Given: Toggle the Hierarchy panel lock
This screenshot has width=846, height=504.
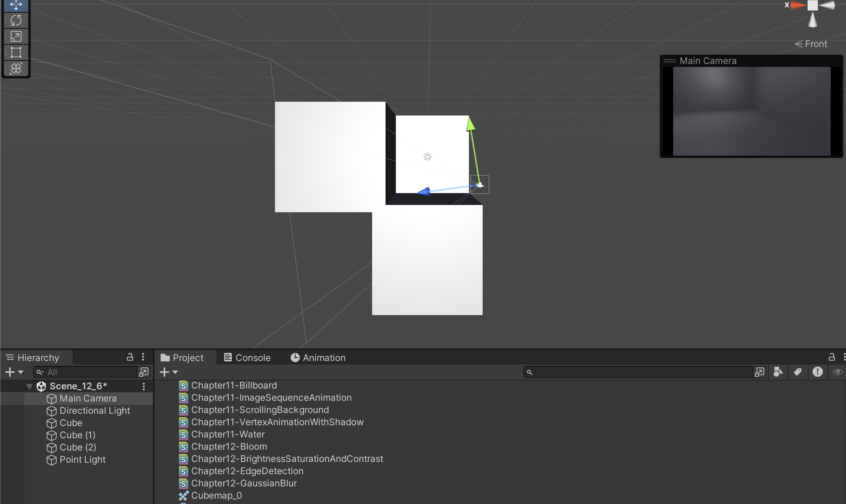Looking at the screenshot, I should click(130, 357).
